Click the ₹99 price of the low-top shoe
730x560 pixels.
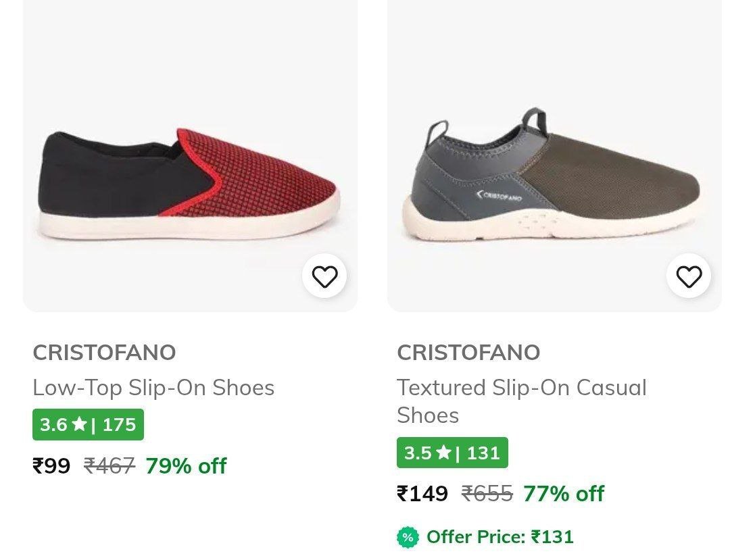(x=51, y=465)
